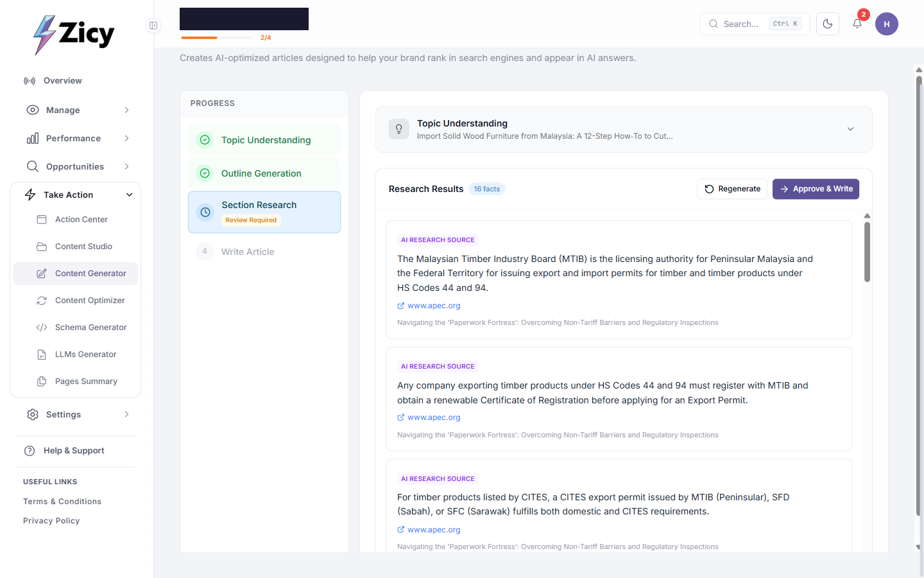Click the 'Help & Support' label
This screenshot has width=924, height=578.
tap(74, 451)
